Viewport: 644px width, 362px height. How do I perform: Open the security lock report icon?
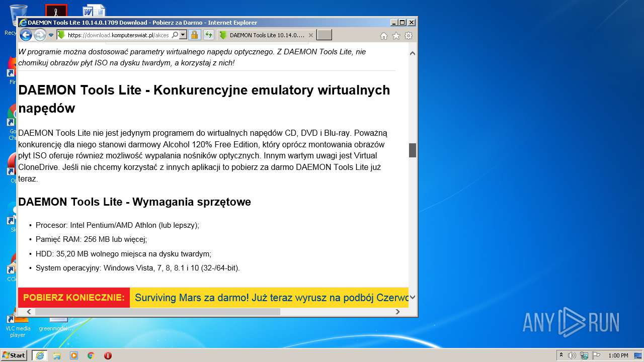pos(195,35)
